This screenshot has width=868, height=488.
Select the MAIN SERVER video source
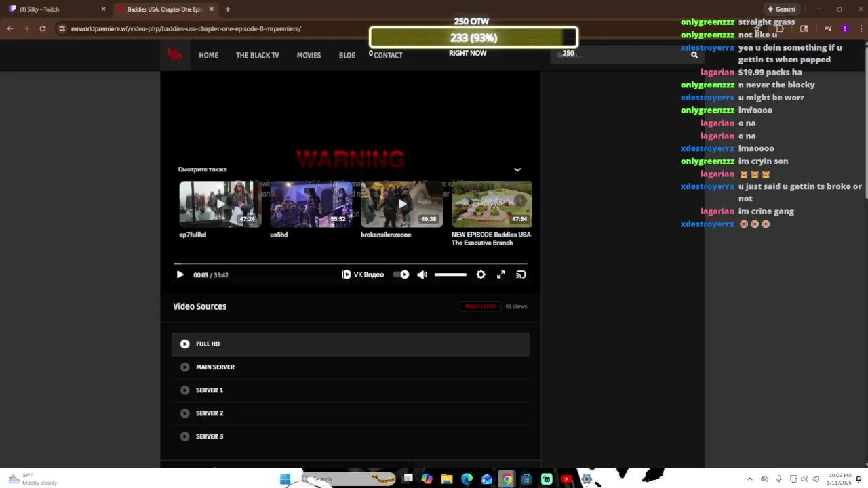point(350,367)
